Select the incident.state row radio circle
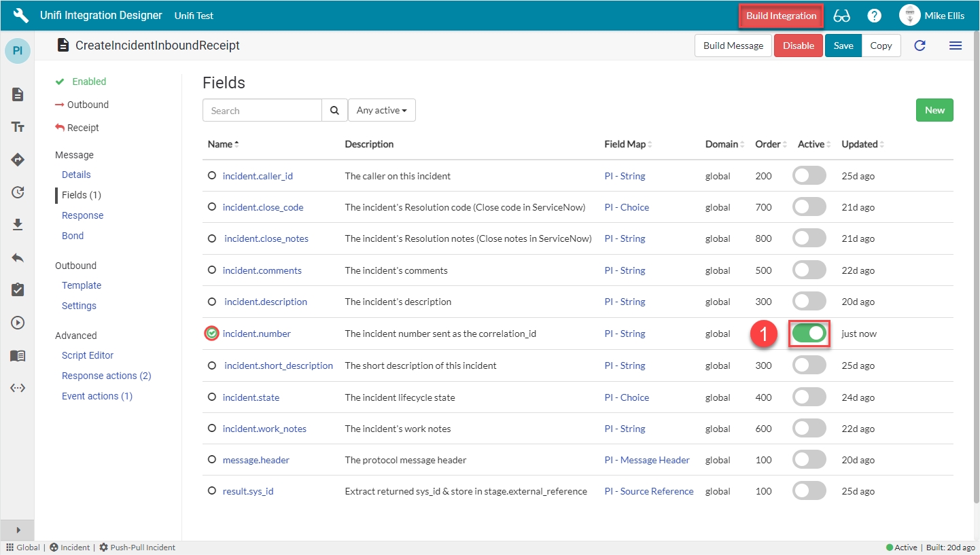 tap(212, 397)
